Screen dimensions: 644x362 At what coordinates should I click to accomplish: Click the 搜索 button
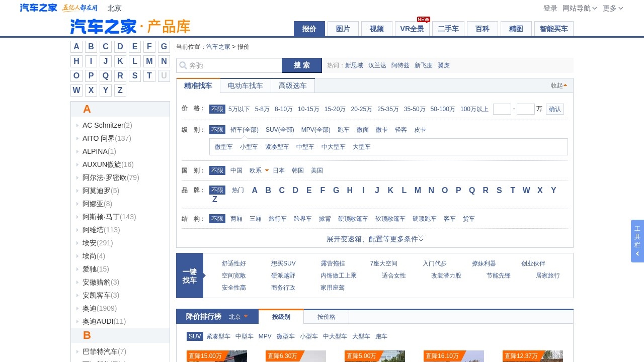click(x=302, y=65)
